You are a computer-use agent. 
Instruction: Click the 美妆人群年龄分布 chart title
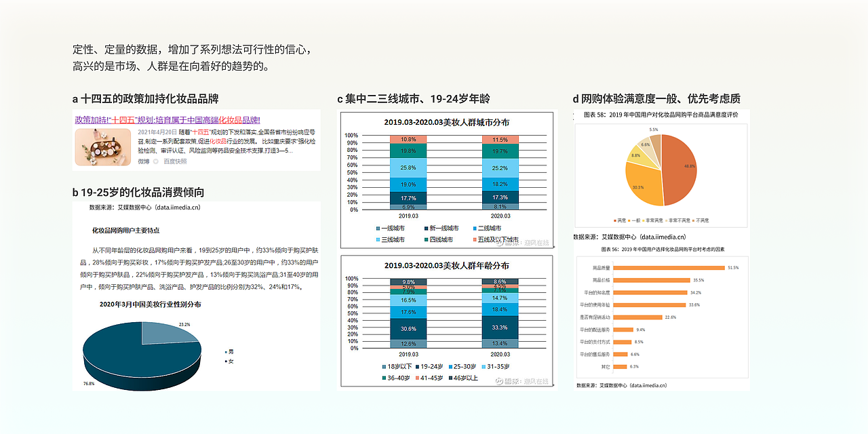pyautogui.click(x=447, y=265)
